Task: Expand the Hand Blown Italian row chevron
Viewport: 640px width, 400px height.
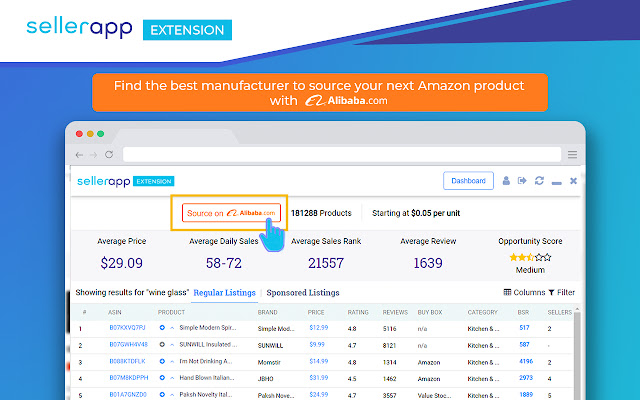Action: click(172, 378)
